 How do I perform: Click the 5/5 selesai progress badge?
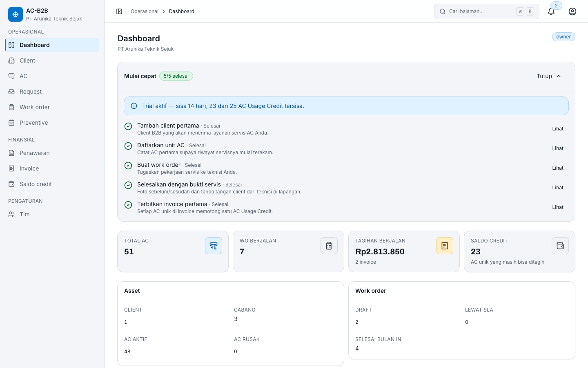176,76
